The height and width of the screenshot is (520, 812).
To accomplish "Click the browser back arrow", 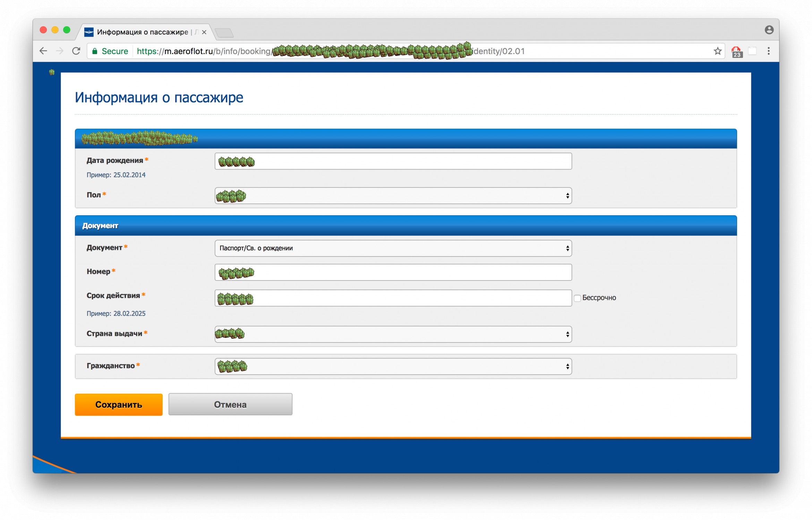I will [43, 51].
